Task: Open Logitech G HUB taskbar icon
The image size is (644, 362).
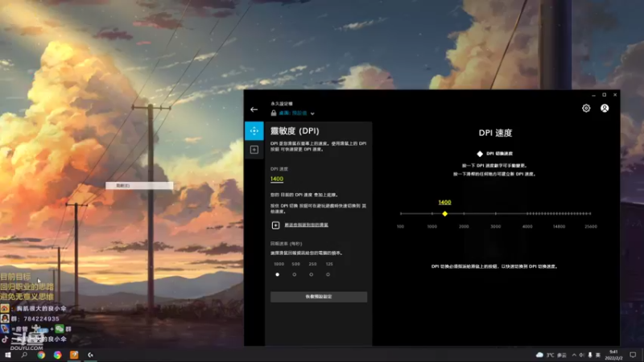Action: coord(90,355)
